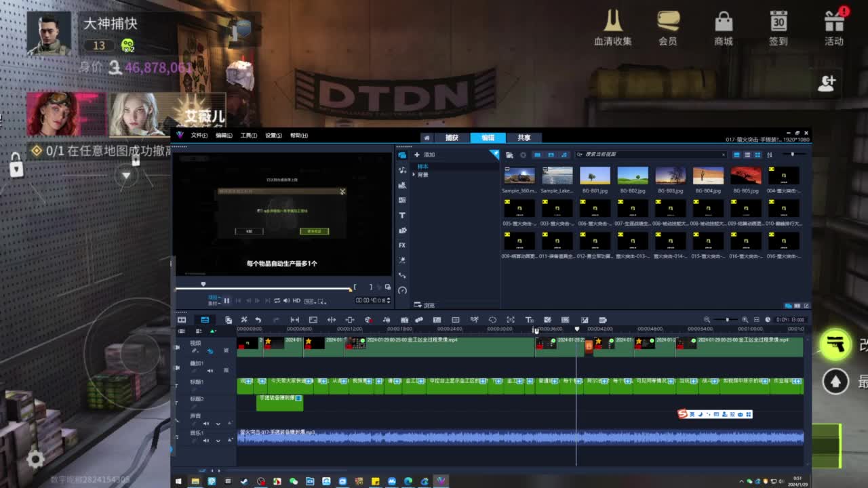The width and height of the screenshot is (868, 488).
Task: Go to the home tab icon
Action: pos(427,138)
